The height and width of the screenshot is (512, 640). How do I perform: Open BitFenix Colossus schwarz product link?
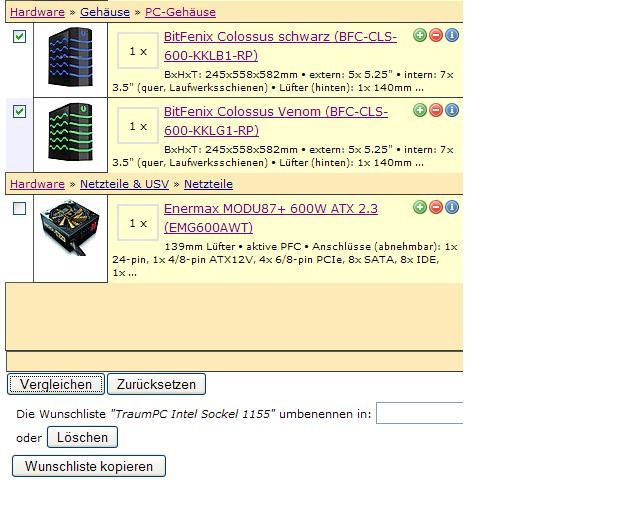280,46
